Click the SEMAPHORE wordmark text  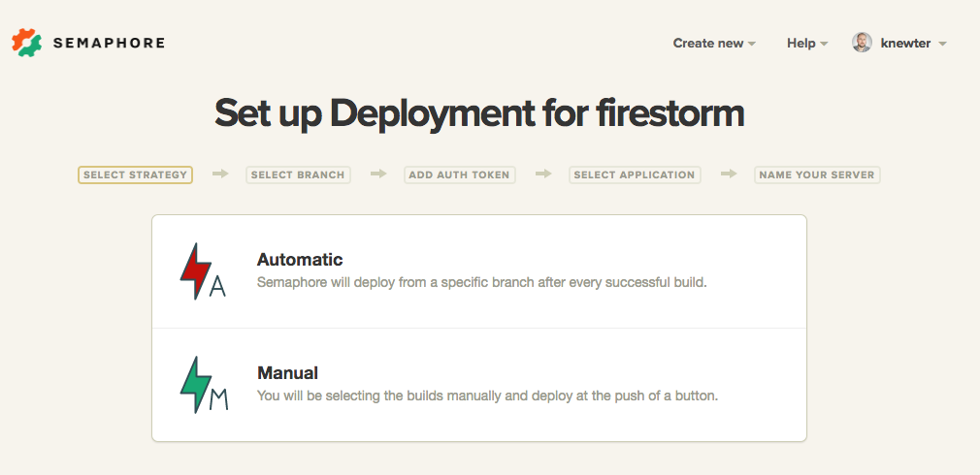109,43
